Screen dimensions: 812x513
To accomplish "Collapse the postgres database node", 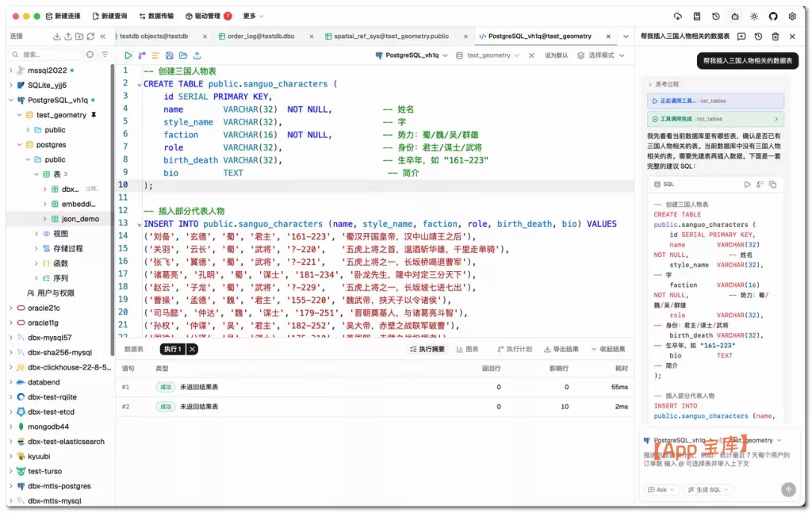I will tap(20, 145).
